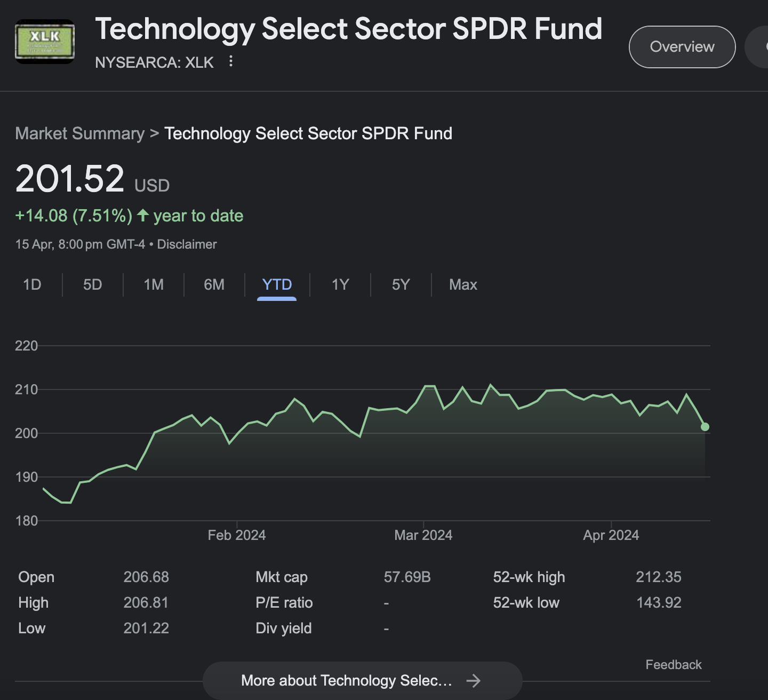Click the Feb 2024 axis label
The height and width of the screenshot is (700, 768).
tap(237, 535)
